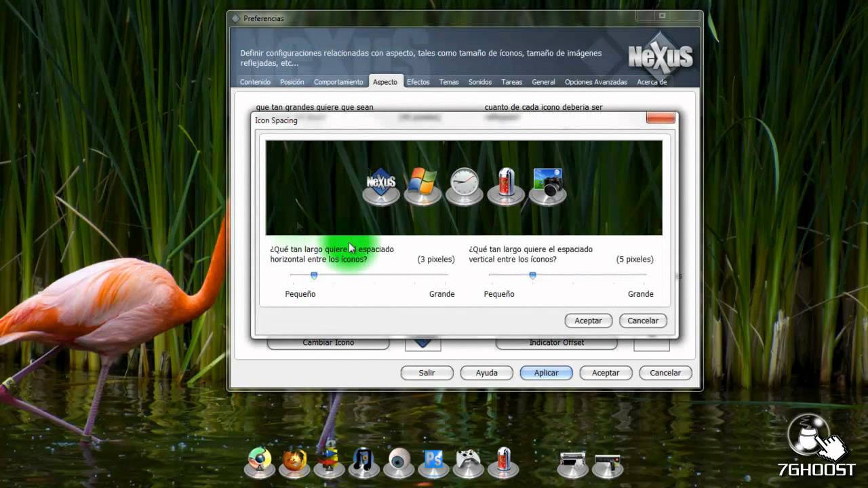Click the Xbox controller icon in the dock

coord(468,463)
